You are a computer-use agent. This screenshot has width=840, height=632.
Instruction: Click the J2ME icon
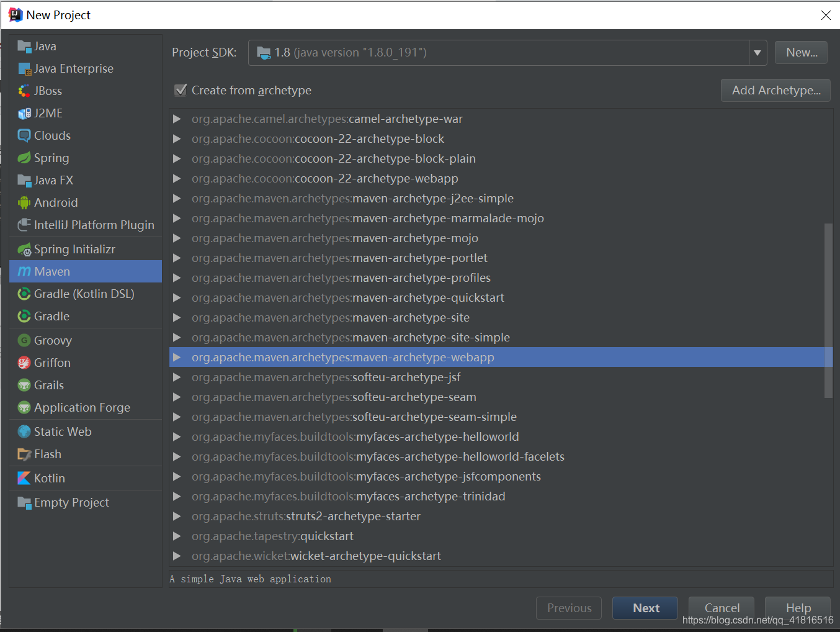tap(24, 113)
